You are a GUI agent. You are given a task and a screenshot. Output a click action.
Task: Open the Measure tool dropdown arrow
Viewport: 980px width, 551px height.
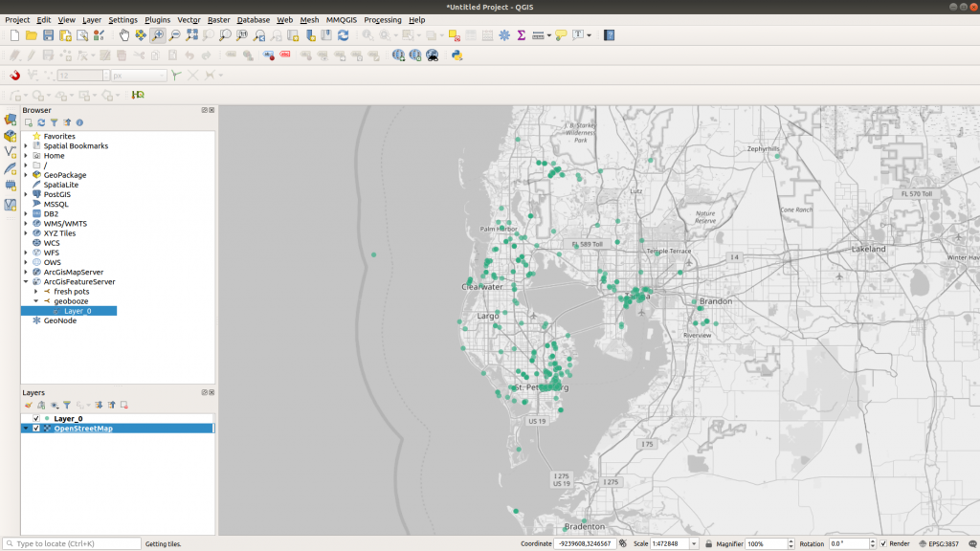click(549, 35)
